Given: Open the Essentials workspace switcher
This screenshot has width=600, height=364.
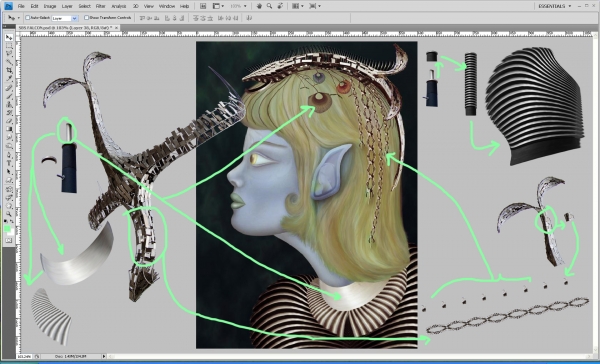Looking at the screenshot, I should tap(554, 6).
